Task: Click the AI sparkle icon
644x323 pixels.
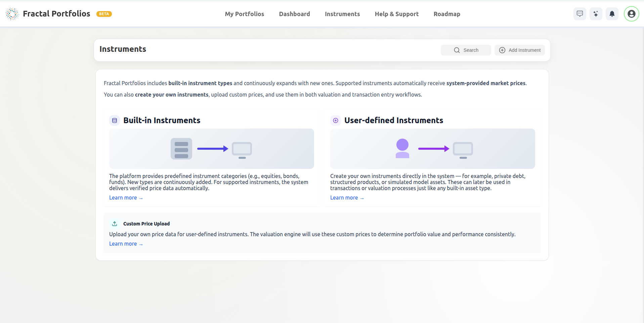Action: click(x=596, y=14)
